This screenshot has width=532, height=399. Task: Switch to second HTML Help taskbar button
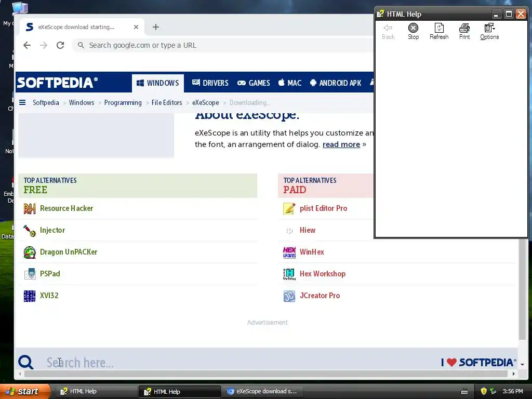179,392
